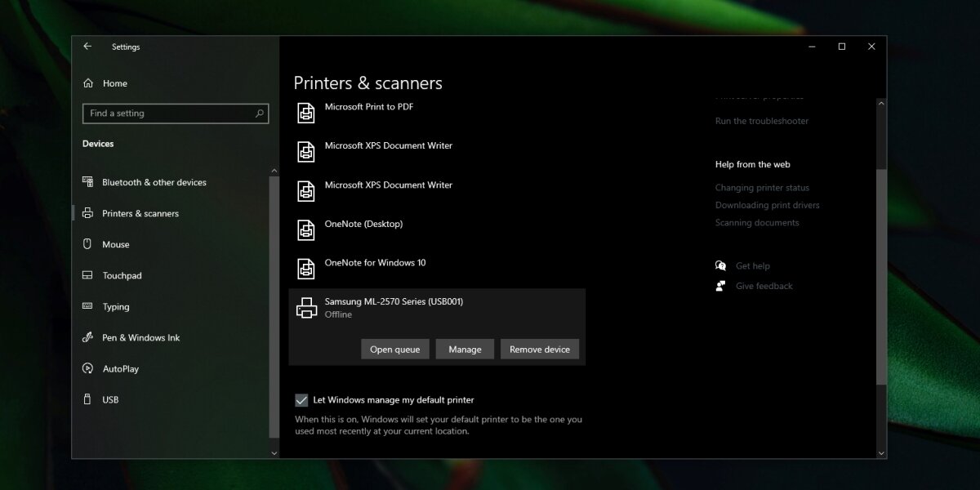Click the Get help icon
980x490 pixels.
720,265
